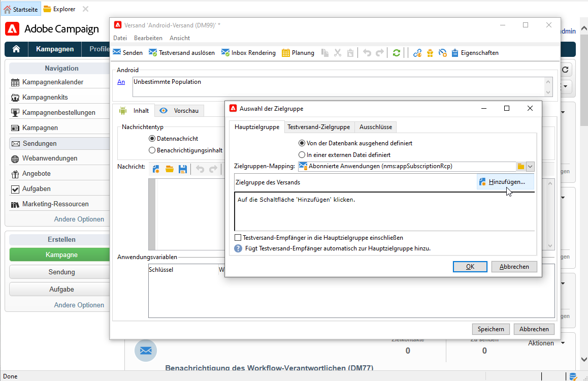Viewport: 588px width, 381px height.
Task: Click redo arrow in Nachricht toolbar
Action: (x=213, y=169)
